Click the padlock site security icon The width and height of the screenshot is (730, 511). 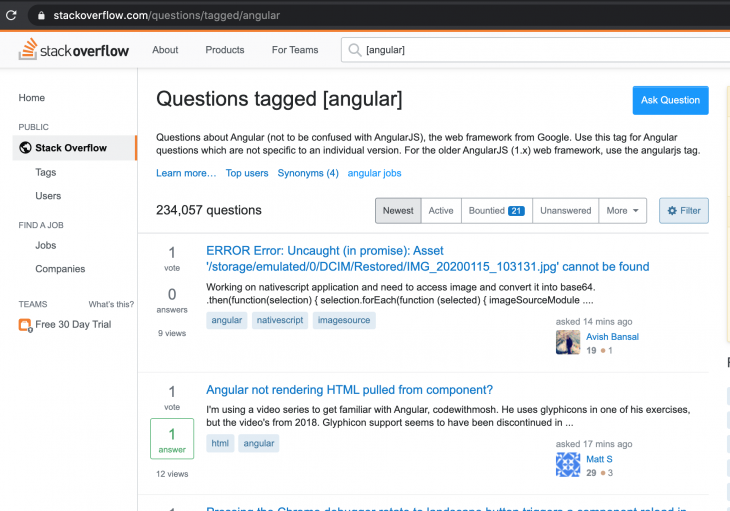[x=41, y=15]
